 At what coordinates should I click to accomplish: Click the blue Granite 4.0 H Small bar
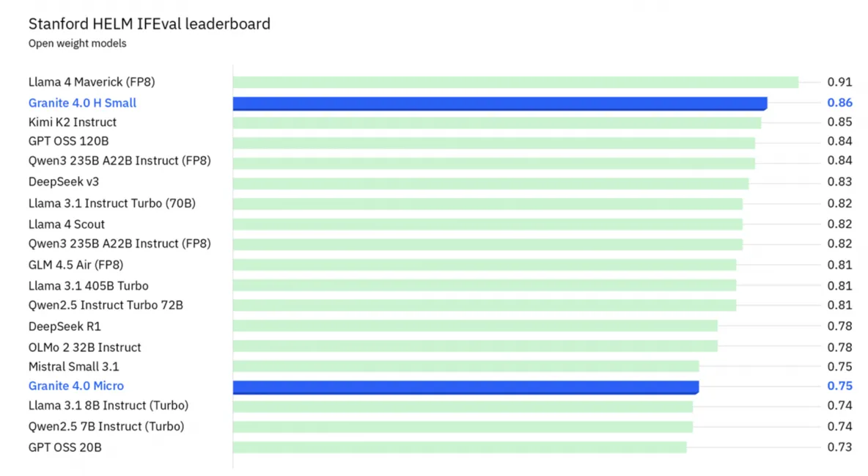click(x=499, y=103)
